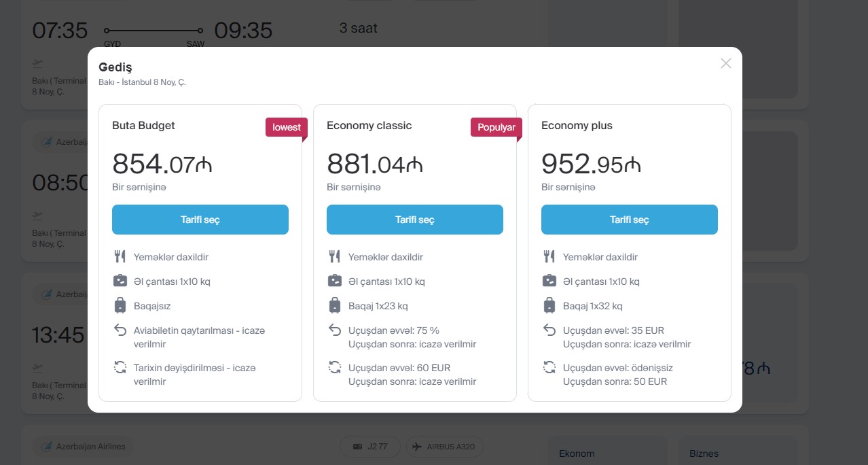Click the meals icon in Economy plus

click(x=549, y=257)
